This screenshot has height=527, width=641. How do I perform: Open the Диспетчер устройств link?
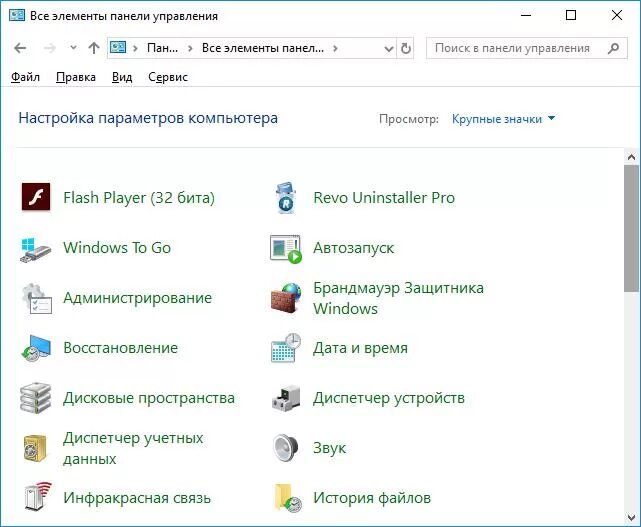(389, 398)
